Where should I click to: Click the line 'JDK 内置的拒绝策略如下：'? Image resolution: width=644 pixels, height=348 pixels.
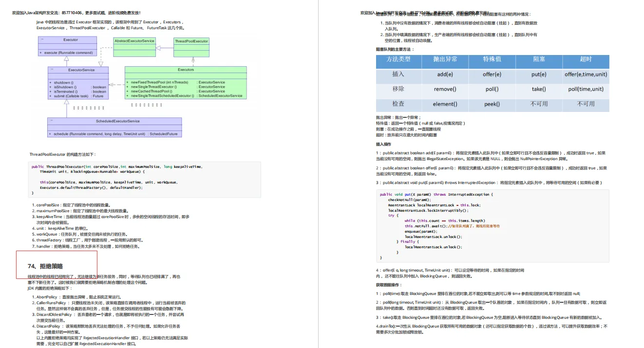pyautogui.click(x=50, y=288)
